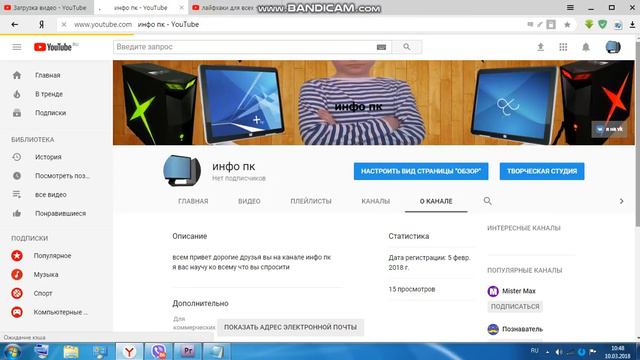Switch to the КАНАЛЫ channel tab
This screenshot has width=640, height=360.
pyautogui.click(x=376, y=201)
